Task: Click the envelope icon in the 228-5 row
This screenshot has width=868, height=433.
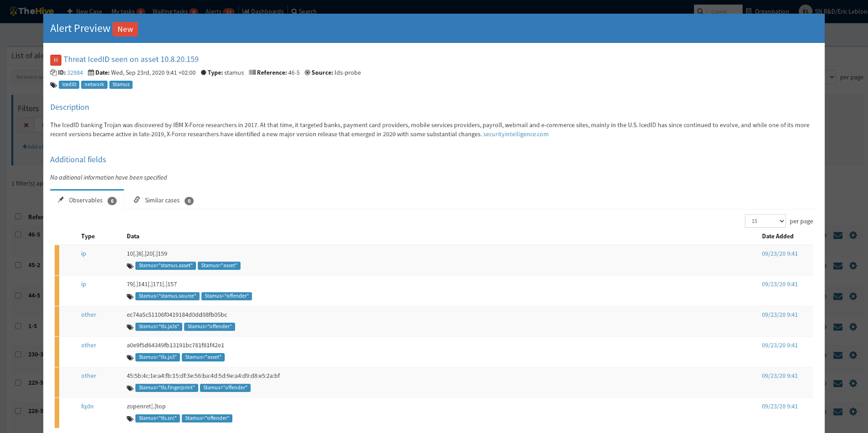Action: point(838,411)
